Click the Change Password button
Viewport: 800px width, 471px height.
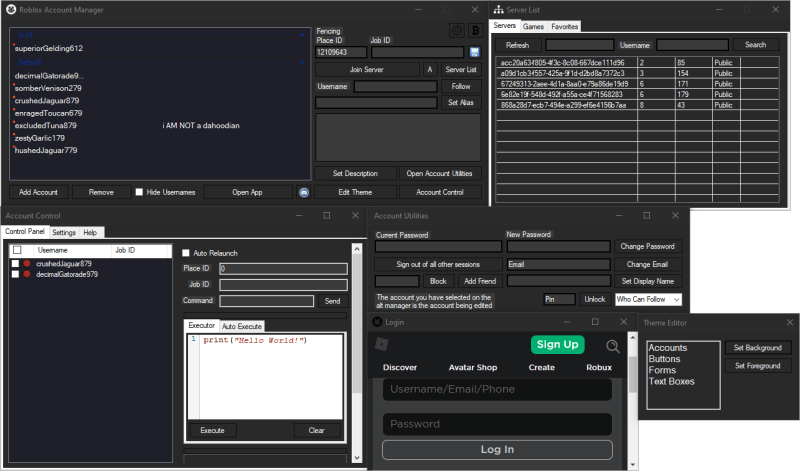(647, 246)
